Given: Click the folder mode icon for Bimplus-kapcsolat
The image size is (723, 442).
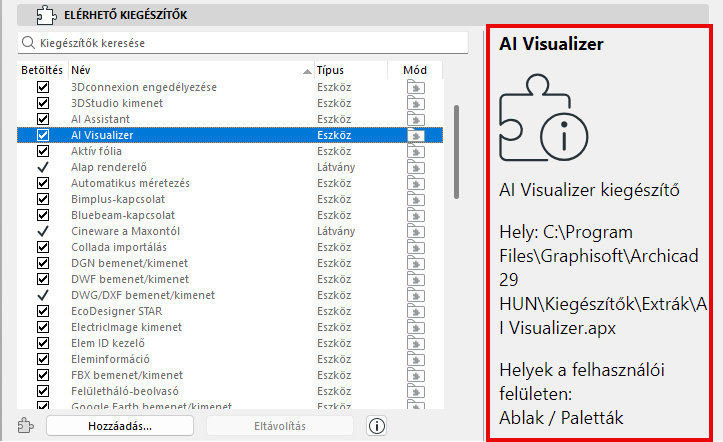Looking at the screenshot, I should 416,199.
